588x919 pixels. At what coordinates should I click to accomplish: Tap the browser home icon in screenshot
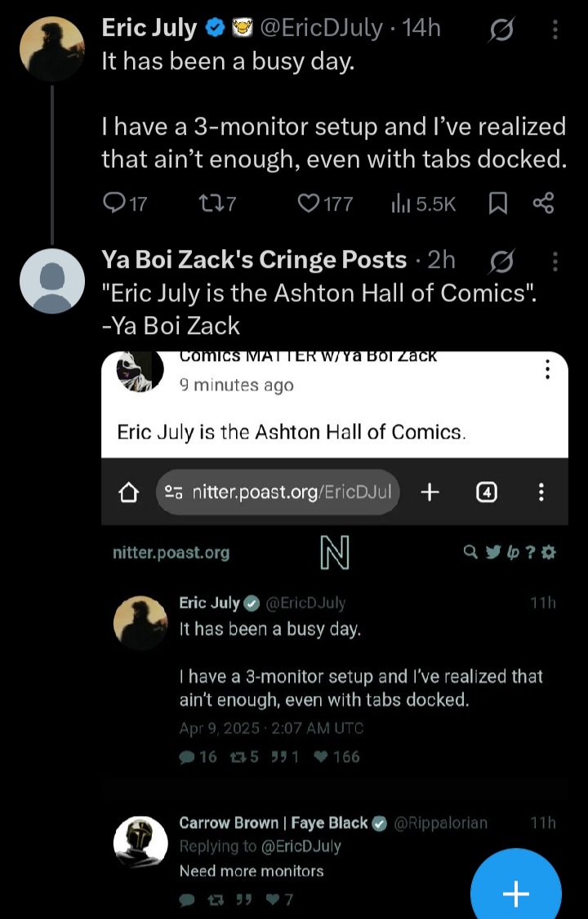(x=128, y=493)
